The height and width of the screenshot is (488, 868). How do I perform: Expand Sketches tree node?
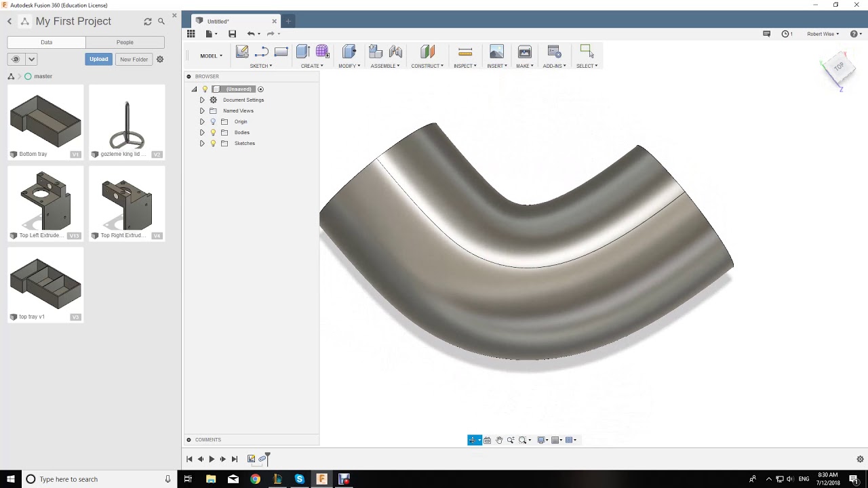[x=201, y=144]
